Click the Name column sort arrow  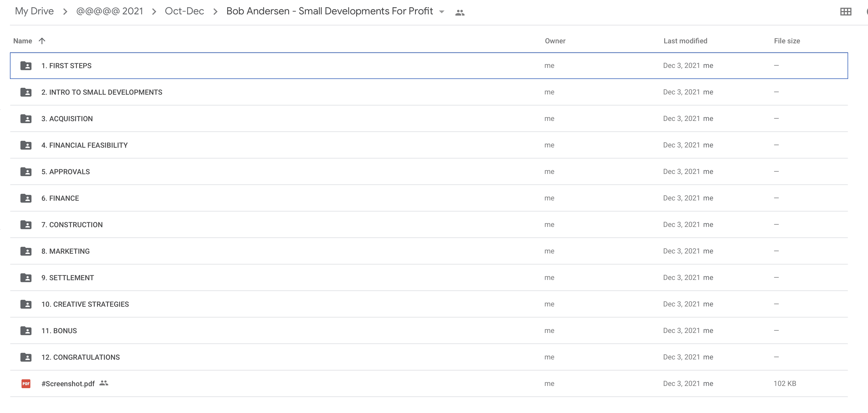pos(42,40)
